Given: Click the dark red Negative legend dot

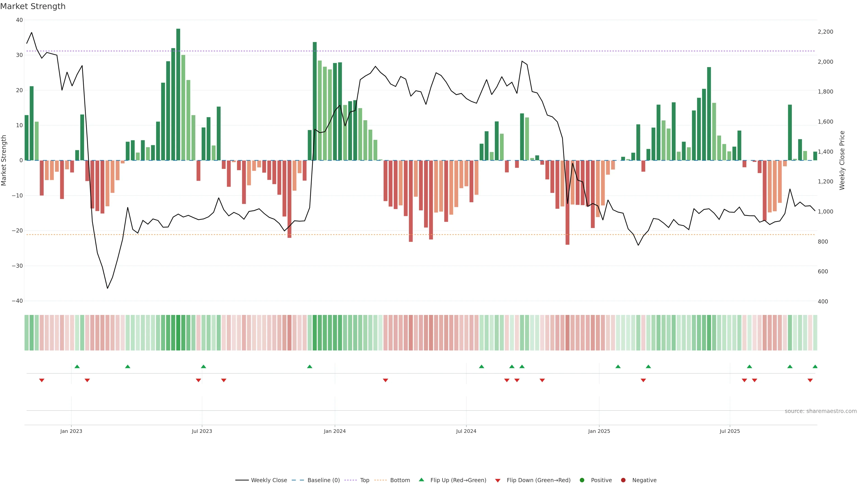Looking at the screenshot, I should [623, 480].
